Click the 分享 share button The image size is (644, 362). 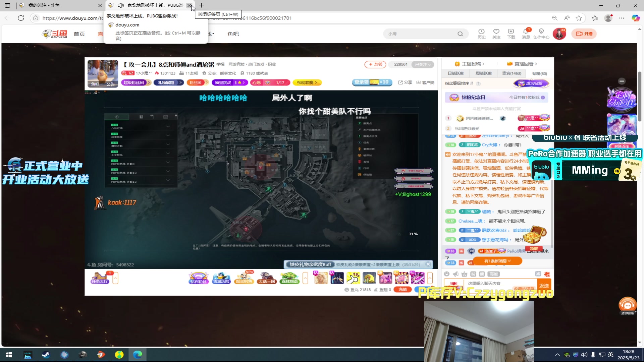[405, 82]
